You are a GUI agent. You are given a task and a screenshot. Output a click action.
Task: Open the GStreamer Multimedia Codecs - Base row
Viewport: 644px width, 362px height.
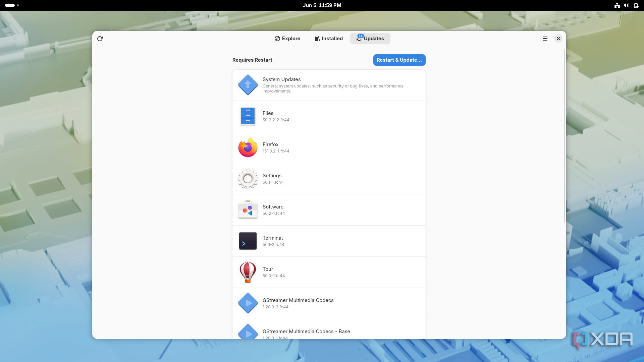point(329,329)
